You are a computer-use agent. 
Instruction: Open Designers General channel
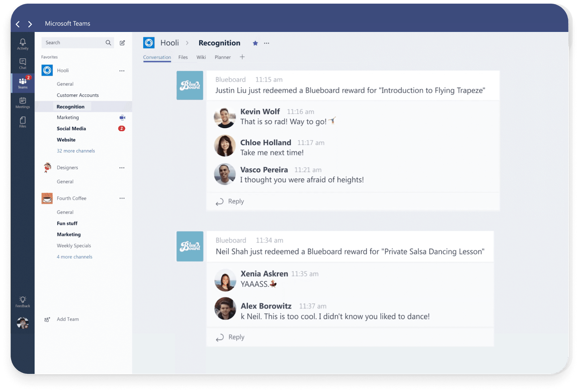pyautogui.click(x=65, y=182)
